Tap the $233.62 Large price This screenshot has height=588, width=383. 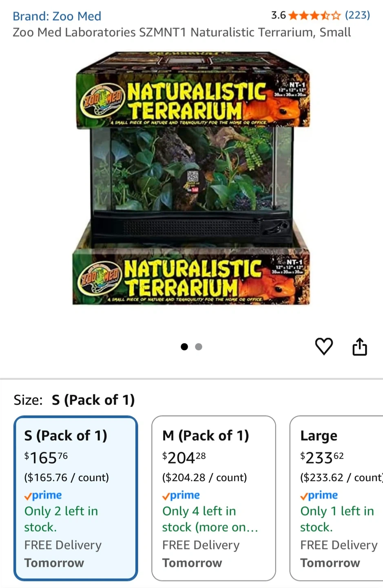point(322,457)
